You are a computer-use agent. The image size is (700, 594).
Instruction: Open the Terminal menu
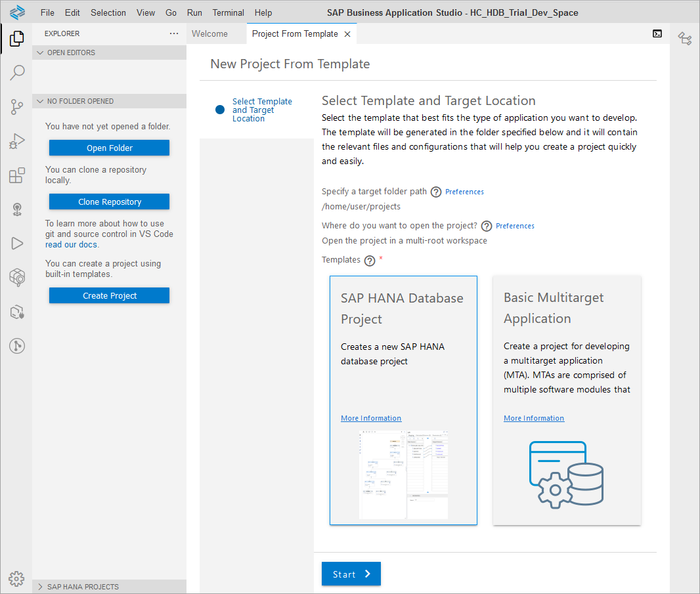[x=228, y=12]
